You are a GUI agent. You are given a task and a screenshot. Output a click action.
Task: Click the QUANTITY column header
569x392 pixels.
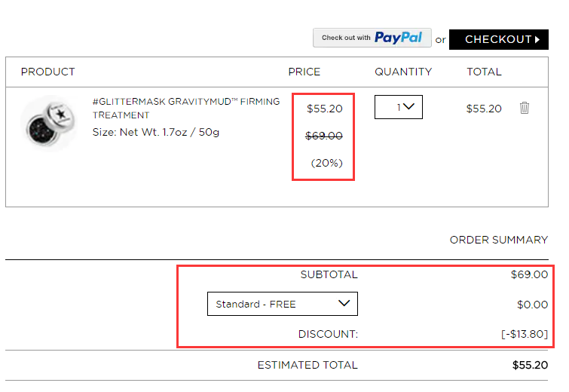point(403,72)
